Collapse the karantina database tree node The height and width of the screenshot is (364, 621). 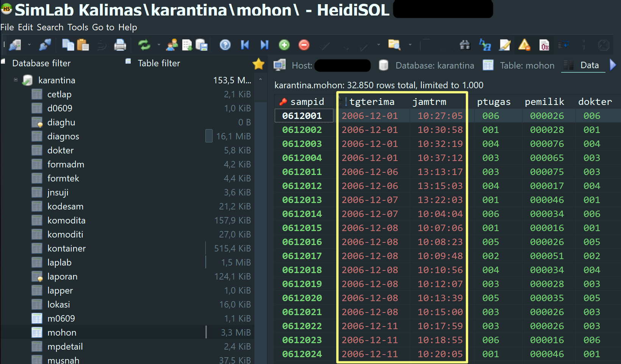pyautogui.click(x=16, y=80)
